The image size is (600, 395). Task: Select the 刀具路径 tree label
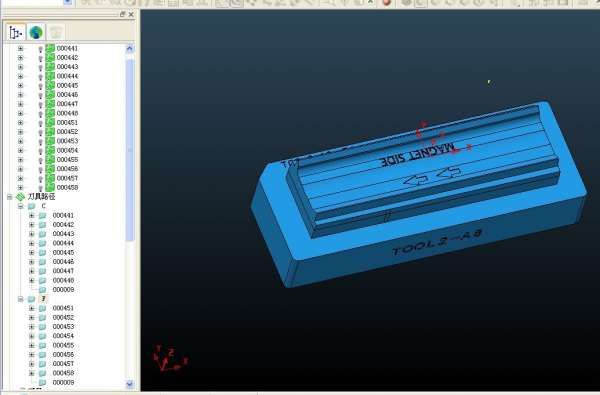41,197
